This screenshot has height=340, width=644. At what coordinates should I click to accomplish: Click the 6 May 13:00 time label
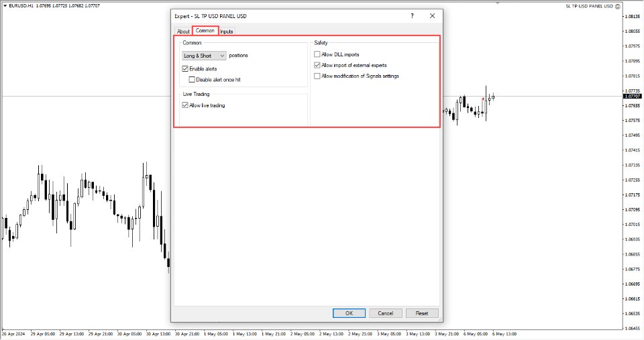pyautogui.click(x=504, y=334)
